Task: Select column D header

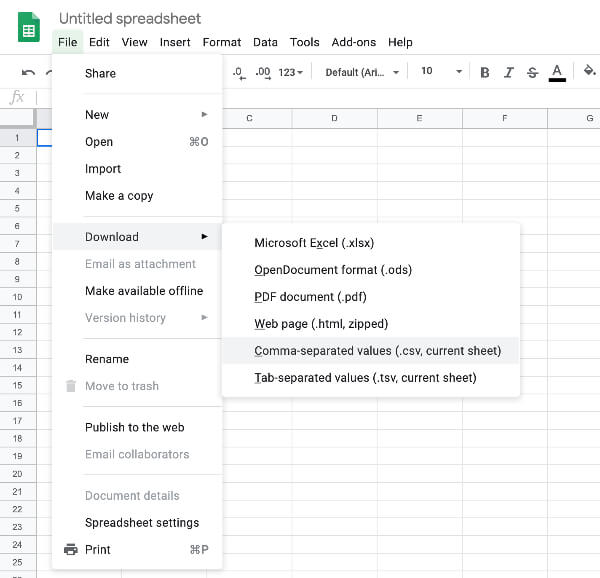Action: tap(334, 118)
